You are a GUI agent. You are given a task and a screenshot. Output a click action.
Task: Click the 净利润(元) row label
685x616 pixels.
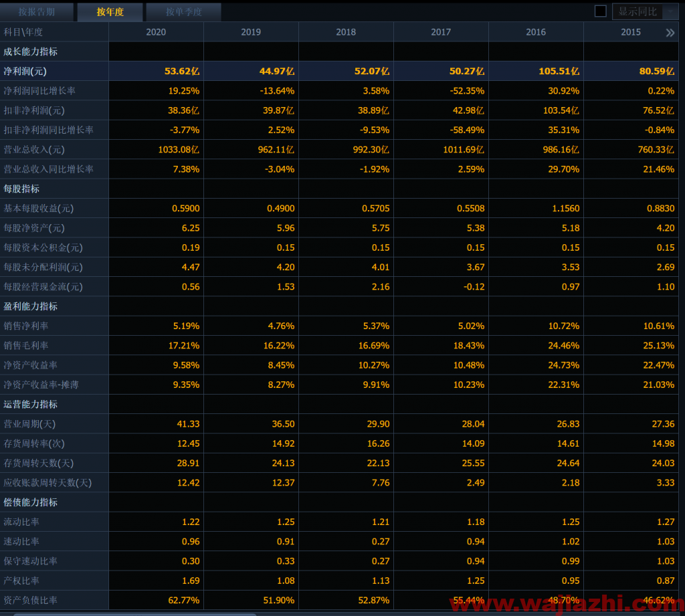click(x=25, y=71)
